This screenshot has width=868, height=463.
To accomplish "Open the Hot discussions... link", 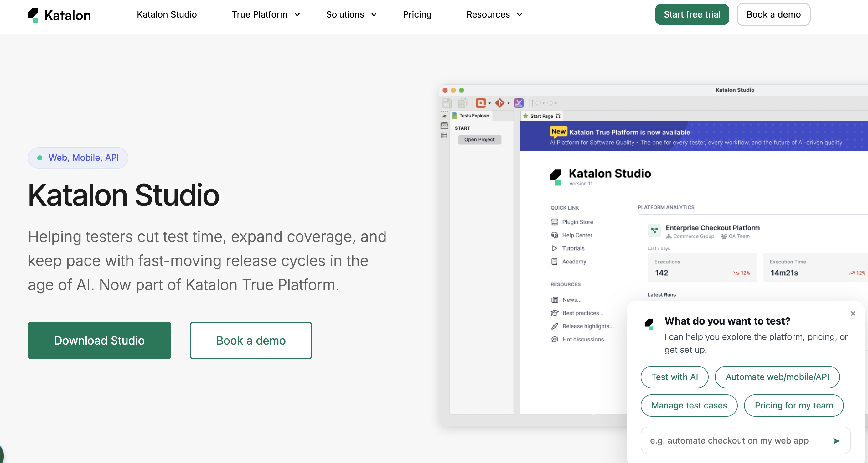I will click(x=585, y=339).
